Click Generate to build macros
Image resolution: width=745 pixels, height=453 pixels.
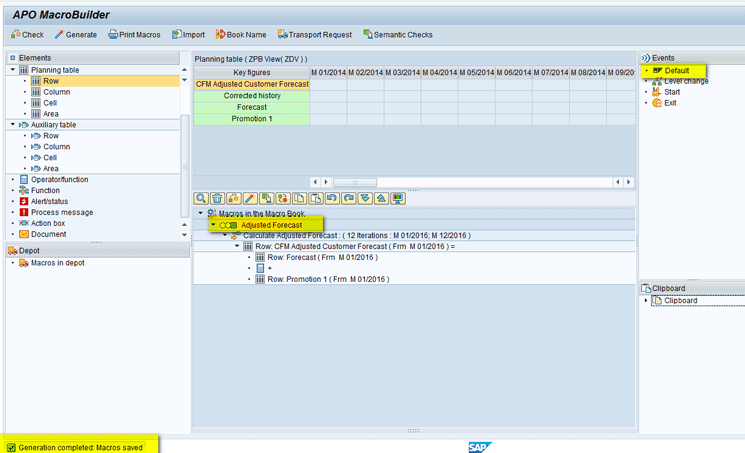75,34
